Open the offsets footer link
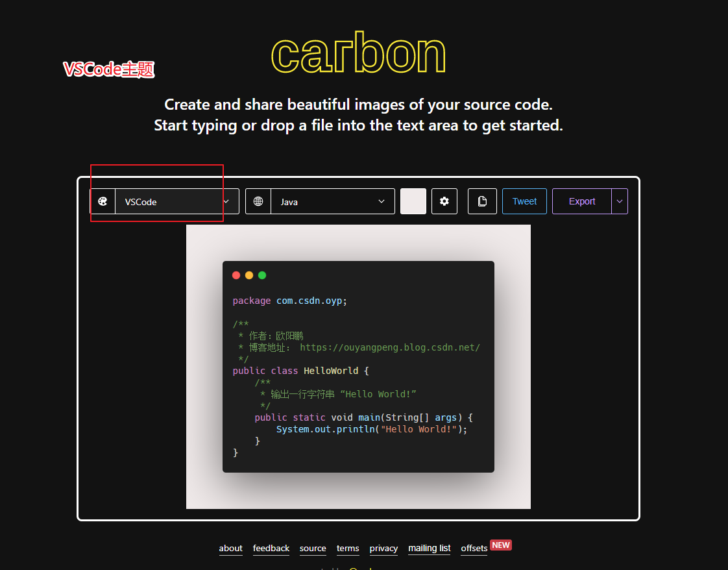This screenshot has width=728, height=570. pyautogui.click(x=474, y=548)
